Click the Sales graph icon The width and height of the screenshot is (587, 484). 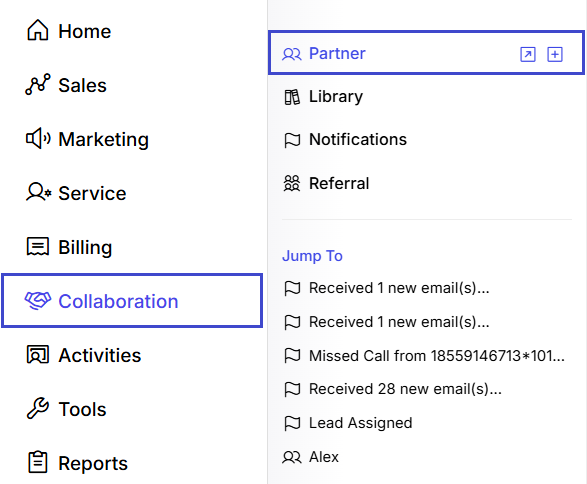(37, 84)
